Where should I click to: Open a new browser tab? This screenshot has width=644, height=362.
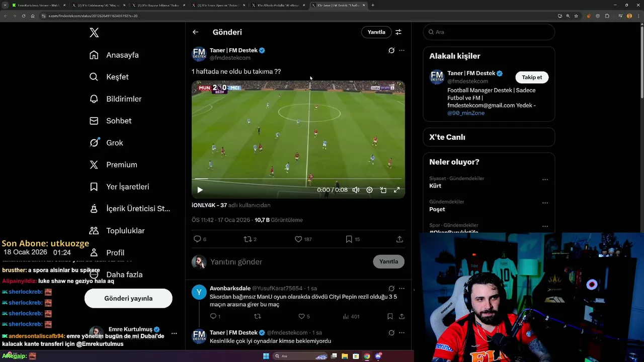pos(373,5)
